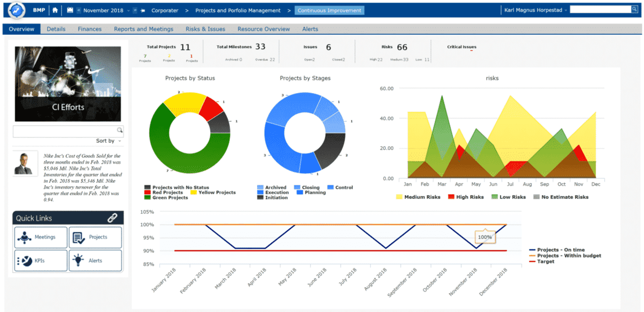The height and width of the screenshot is (312, 644).
Task: Click the pin icon before Corporater
Action: click(x=143, y=11)
